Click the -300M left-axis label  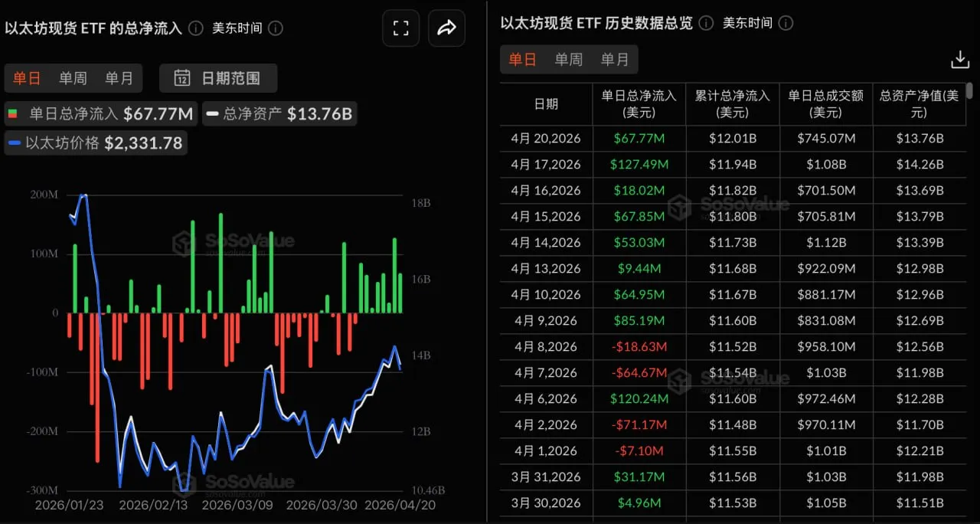tap(42, 490)
